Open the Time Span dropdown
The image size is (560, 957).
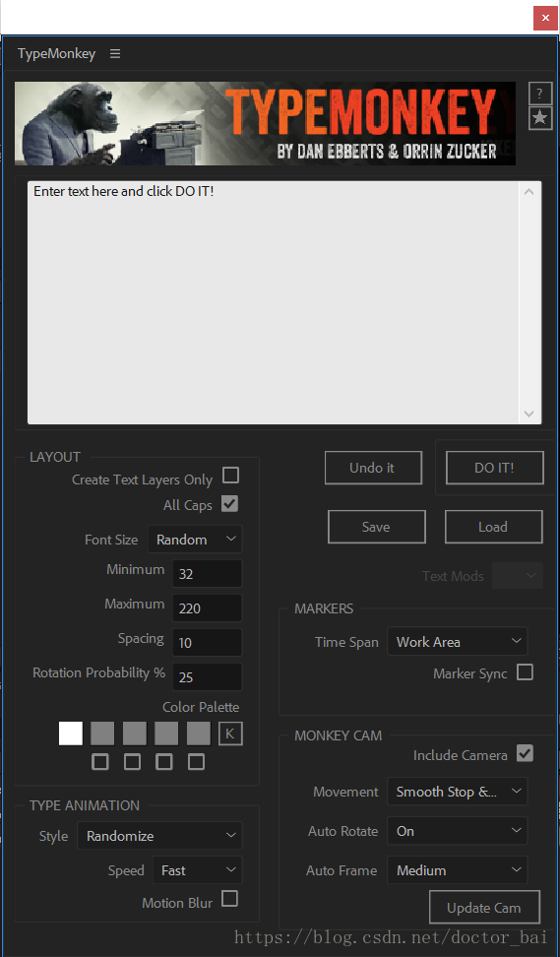tap(457, 642)
